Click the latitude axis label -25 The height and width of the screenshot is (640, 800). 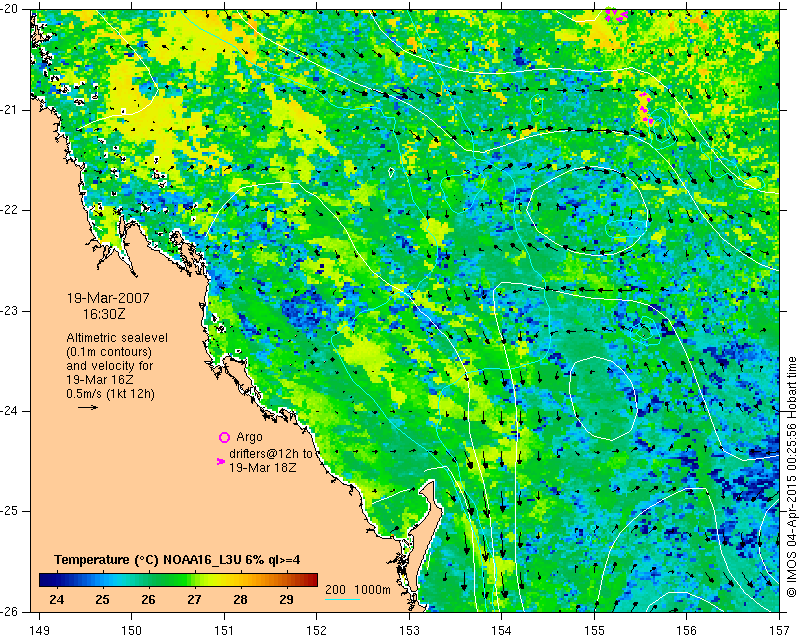tap(10, 511)
